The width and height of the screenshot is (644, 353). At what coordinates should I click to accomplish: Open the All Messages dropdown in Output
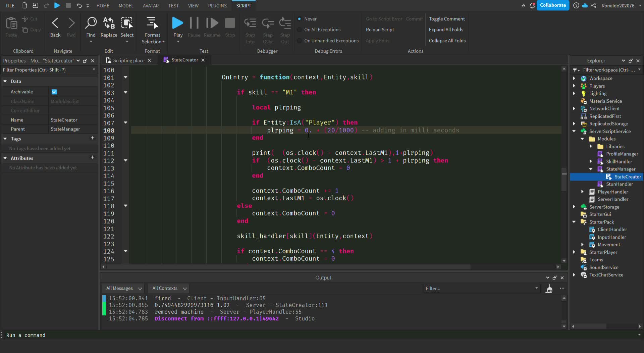(123, 288)
